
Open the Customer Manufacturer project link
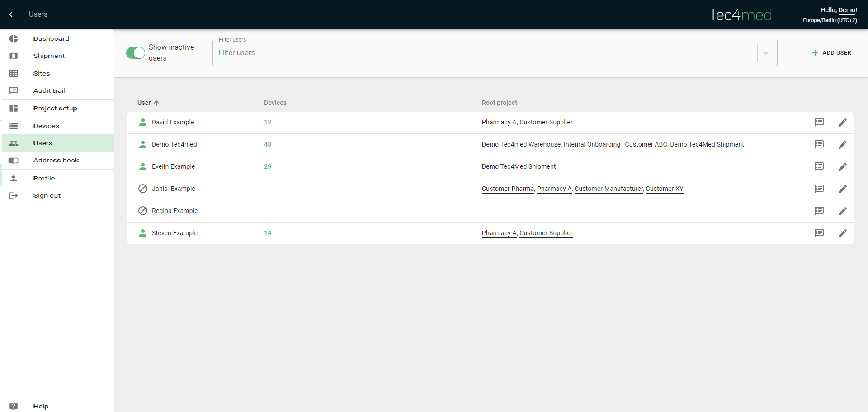[608, 189]
